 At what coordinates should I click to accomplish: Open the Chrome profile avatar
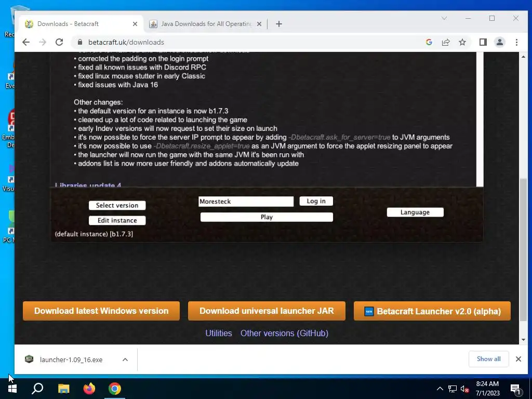(499, 42)
